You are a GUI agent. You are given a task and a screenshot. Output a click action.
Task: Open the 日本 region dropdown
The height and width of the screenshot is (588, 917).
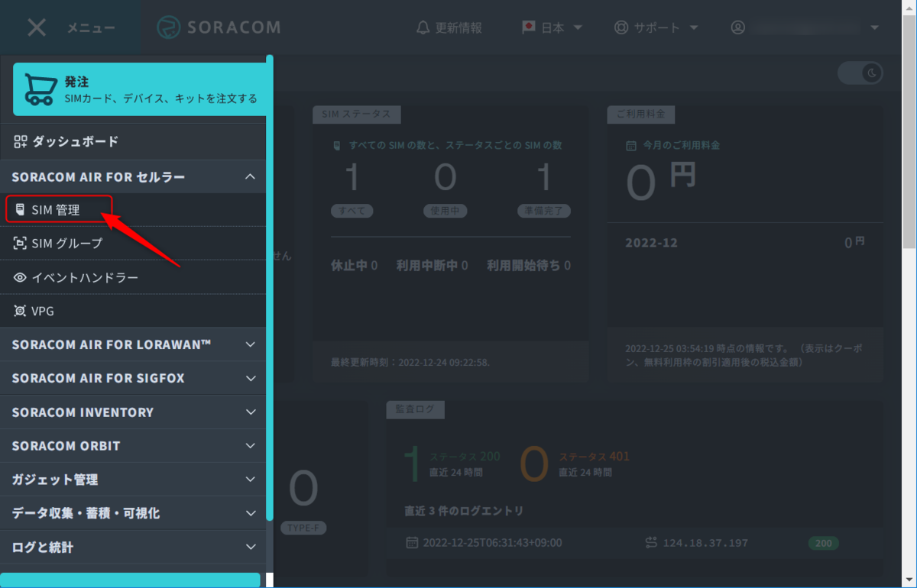tap(552, 27)
